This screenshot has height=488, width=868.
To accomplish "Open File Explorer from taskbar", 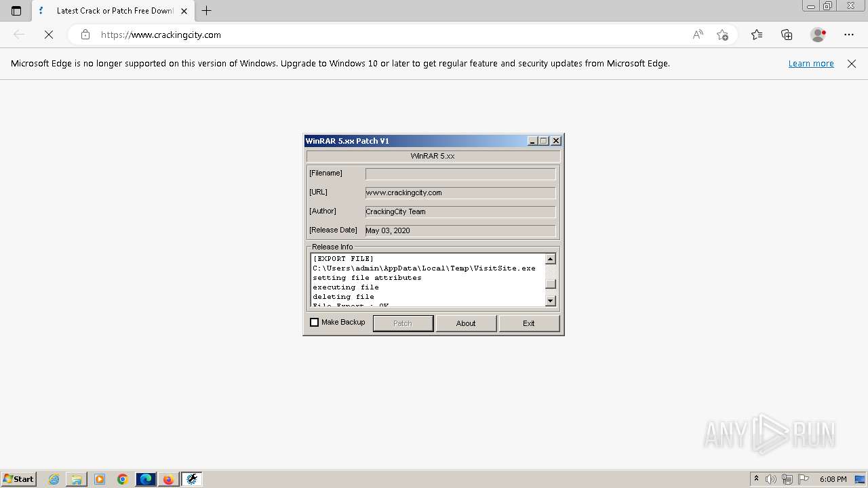I will (x=76, y=479).
